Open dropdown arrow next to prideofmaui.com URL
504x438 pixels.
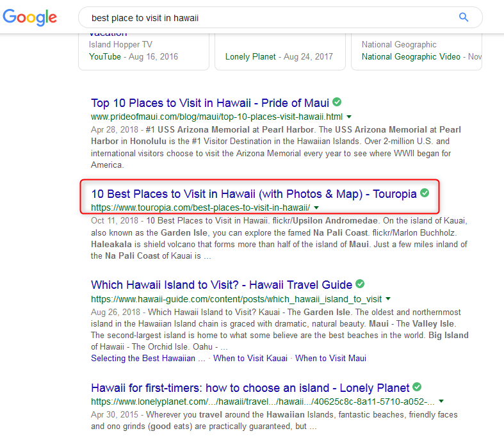[x=349, y=117]
